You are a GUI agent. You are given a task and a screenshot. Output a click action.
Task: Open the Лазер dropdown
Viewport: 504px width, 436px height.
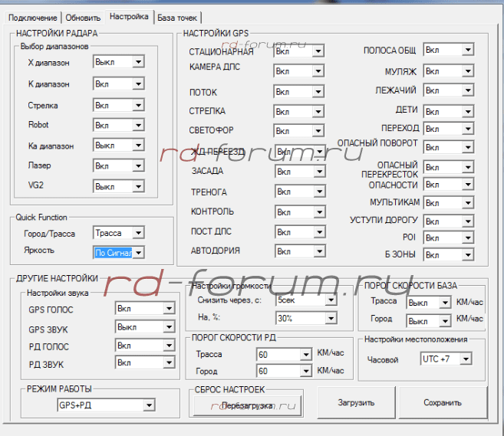click(x=119, y=166)
